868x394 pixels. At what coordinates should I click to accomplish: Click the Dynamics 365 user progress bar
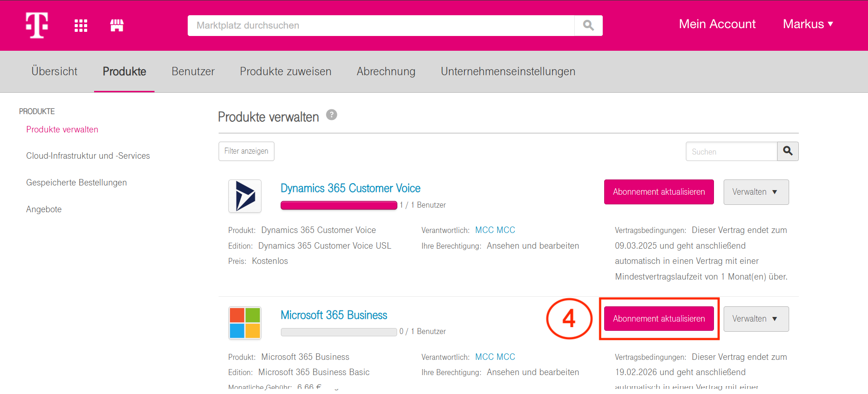click(339, 205)
